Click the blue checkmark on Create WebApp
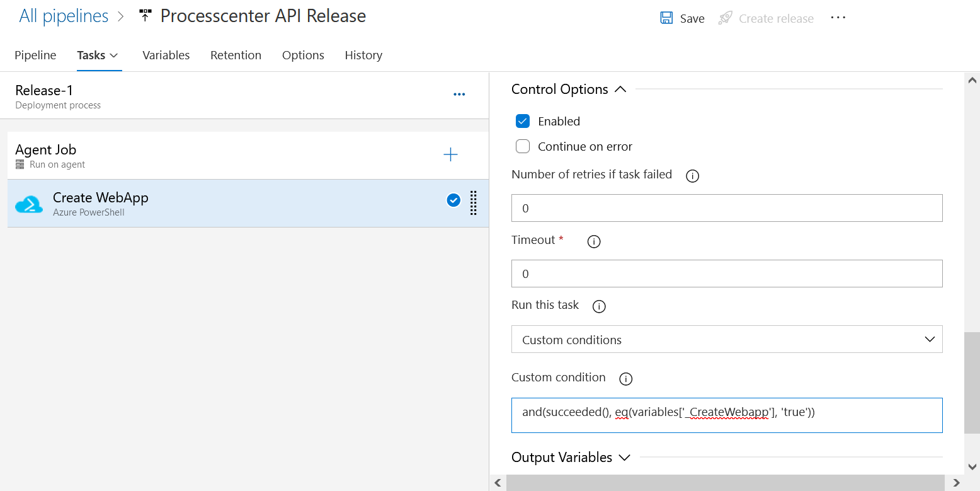The width and height of the screenshot is (980, 491). click(x=453, y=200)
